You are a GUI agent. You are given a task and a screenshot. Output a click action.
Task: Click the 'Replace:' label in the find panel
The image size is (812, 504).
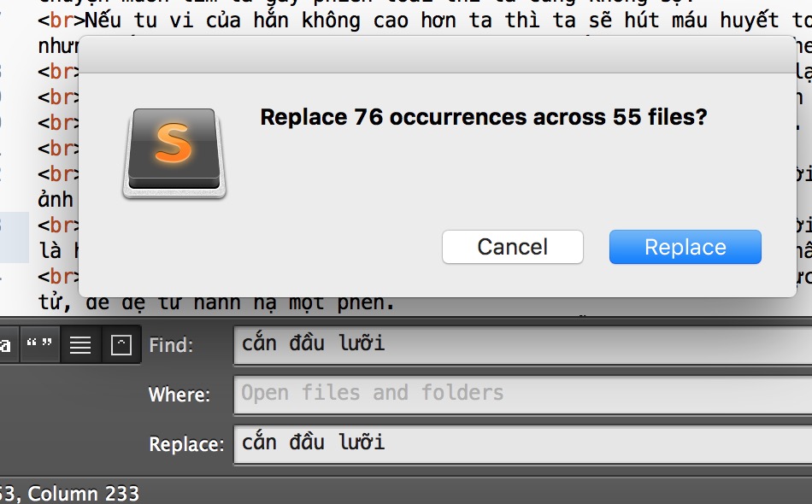point(186,444)
